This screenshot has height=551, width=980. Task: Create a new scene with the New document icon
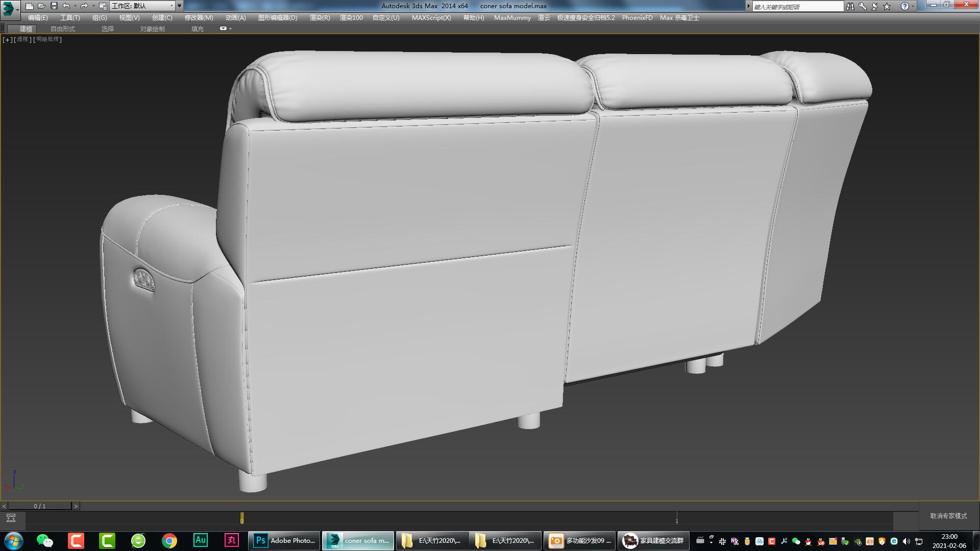[29, 6]
